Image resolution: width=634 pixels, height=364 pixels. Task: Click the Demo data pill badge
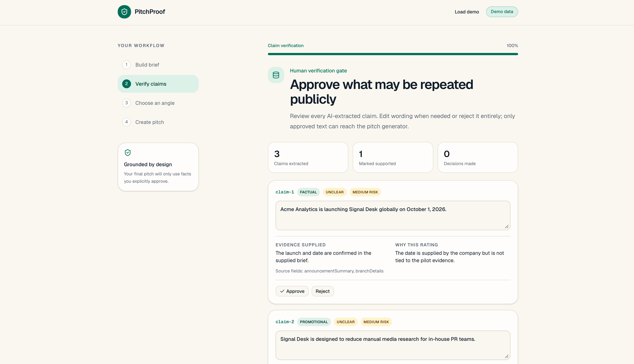tap(502, 12)
